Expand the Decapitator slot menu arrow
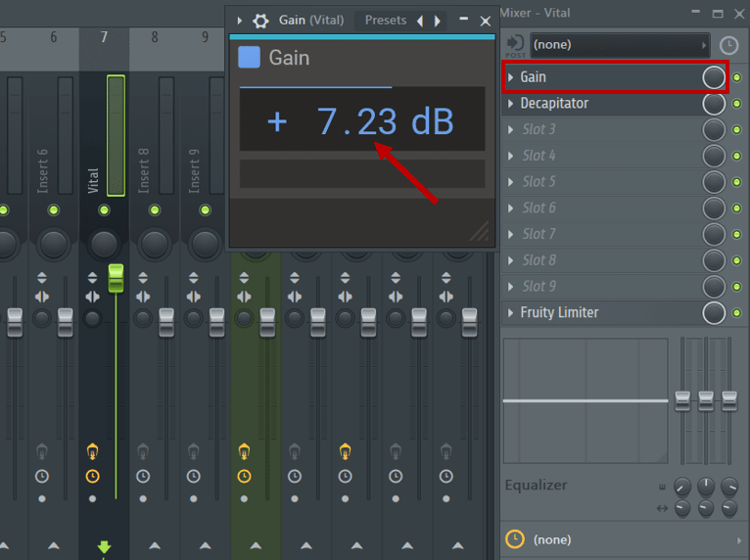Viewport: 750px width, 560px height. pyautogui.click(x=511, y=104)
